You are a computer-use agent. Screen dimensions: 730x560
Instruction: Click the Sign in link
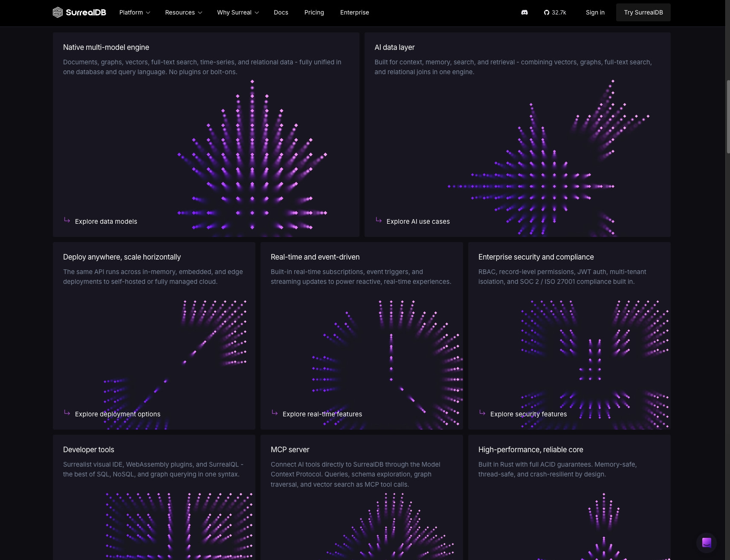pyautogui.click(x=595, y=12)
